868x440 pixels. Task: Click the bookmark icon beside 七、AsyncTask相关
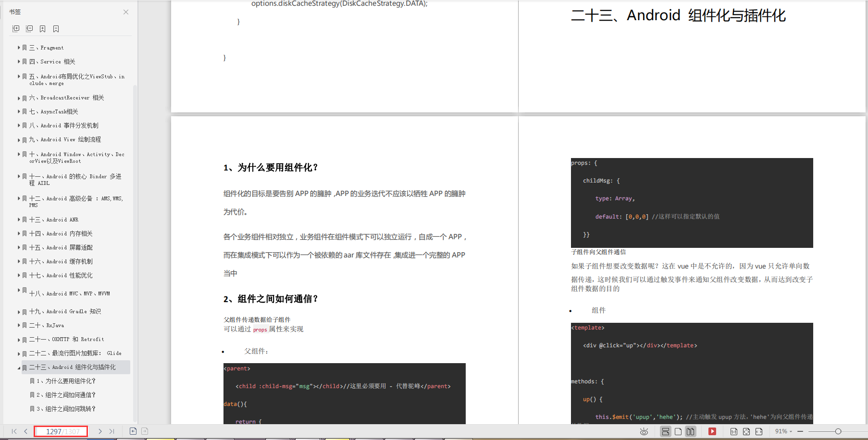25,112
